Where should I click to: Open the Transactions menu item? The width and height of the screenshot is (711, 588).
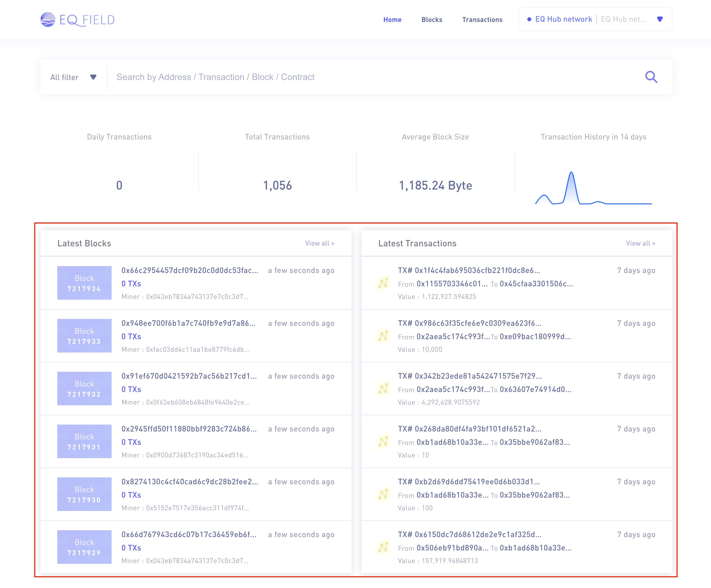click(x=482, y=20)
